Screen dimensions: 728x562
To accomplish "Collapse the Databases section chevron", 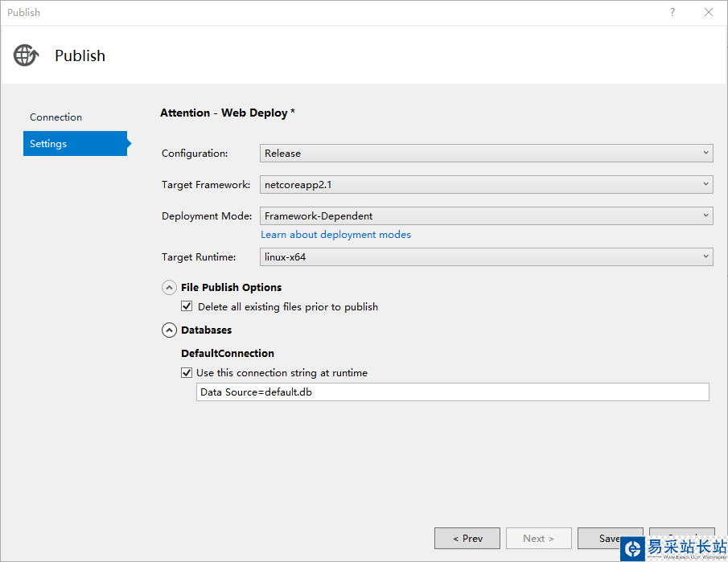I will (x=170, y=330).
